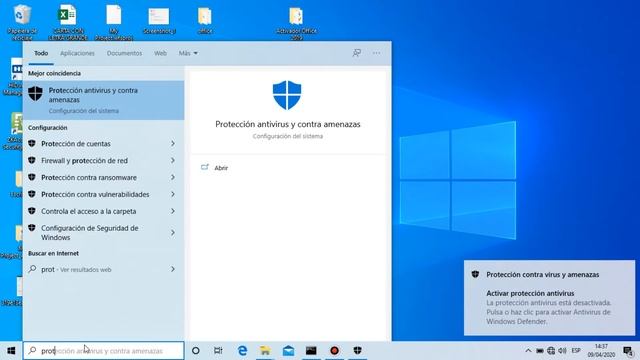Switch the ESP input language indicator
This screenshot has height=360, width=640.
coord(576,351)
